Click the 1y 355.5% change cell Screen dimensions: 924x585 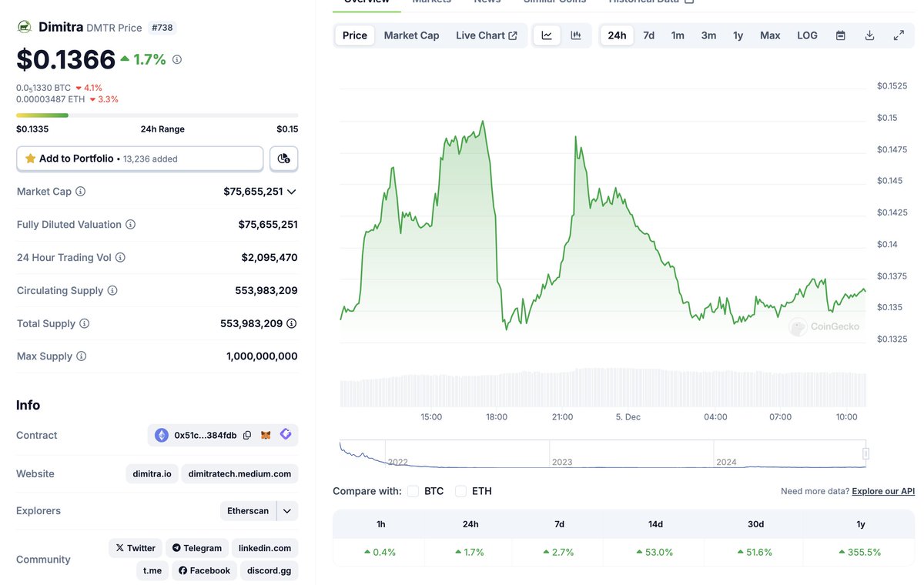click(860, 552)
